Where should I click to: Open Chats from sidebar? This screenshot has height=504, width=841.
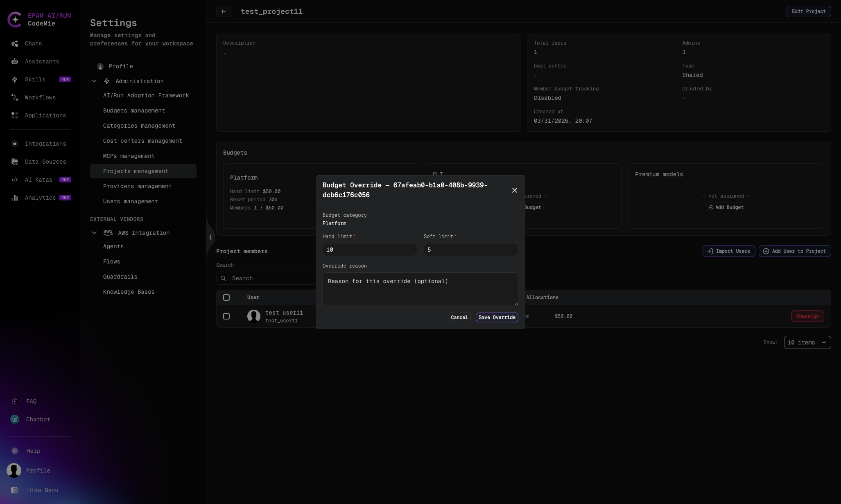(x=33, y=43)
